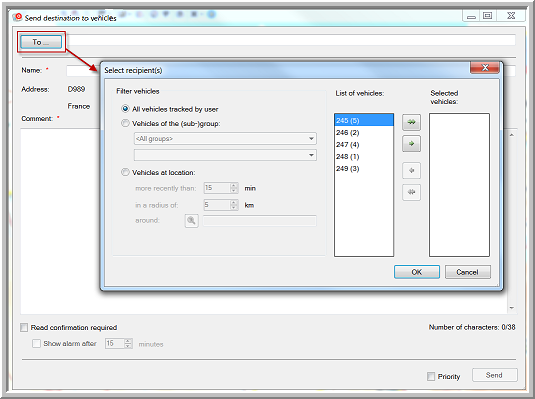The image size is (535, 399).
Task: Click the red application icon in title bar
Action: [18, 17]
